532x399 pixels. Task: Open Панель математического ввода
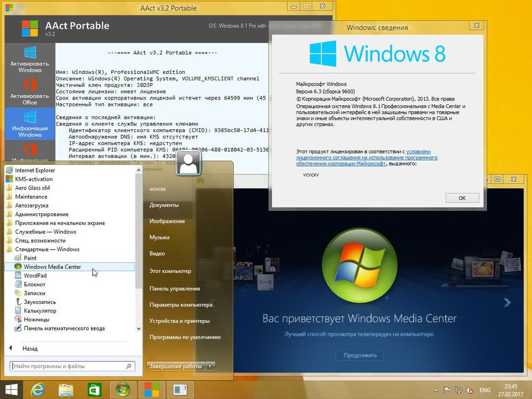(x=64, y=328)
